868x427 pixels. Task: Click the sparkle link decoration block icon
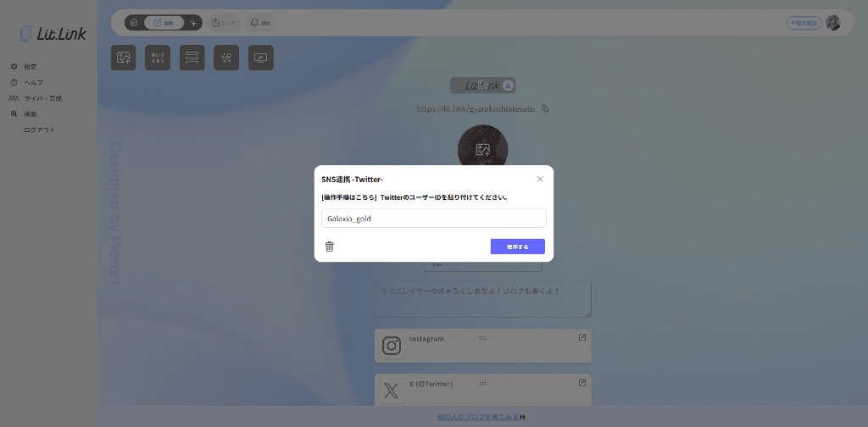(226, 58)
